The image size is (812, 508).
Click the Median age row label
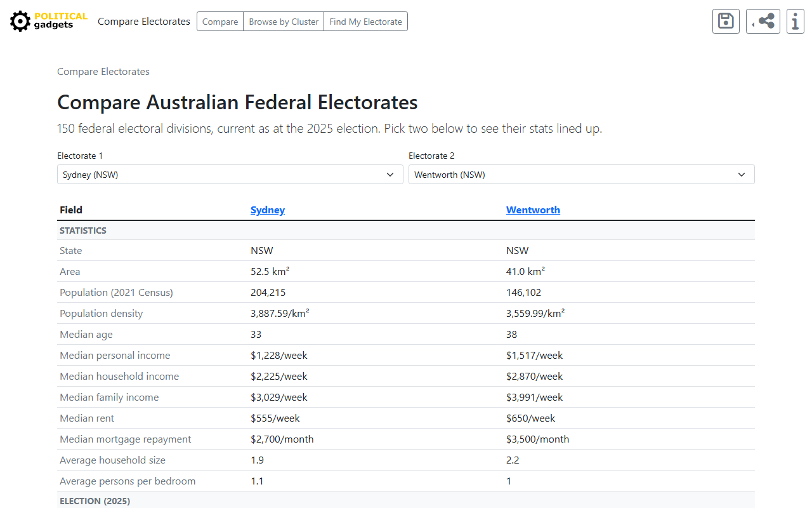[x=86, y=335]
